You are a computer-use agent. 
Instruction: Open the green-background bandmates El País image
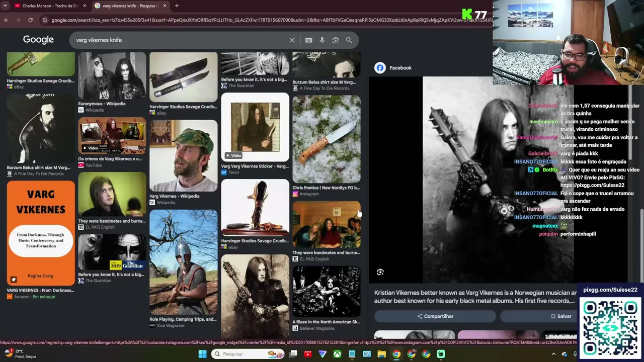[x=112, y=195]
